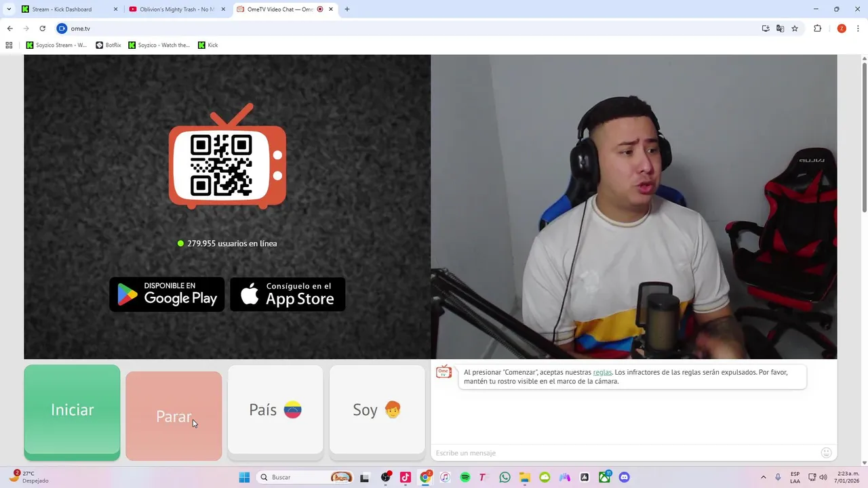Click the microphone tray icon

click(778, 477)
